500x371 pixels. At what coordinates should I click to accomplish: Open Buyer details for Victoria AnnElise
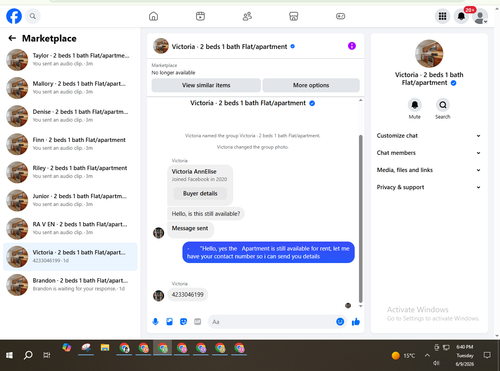click(200, 193)
